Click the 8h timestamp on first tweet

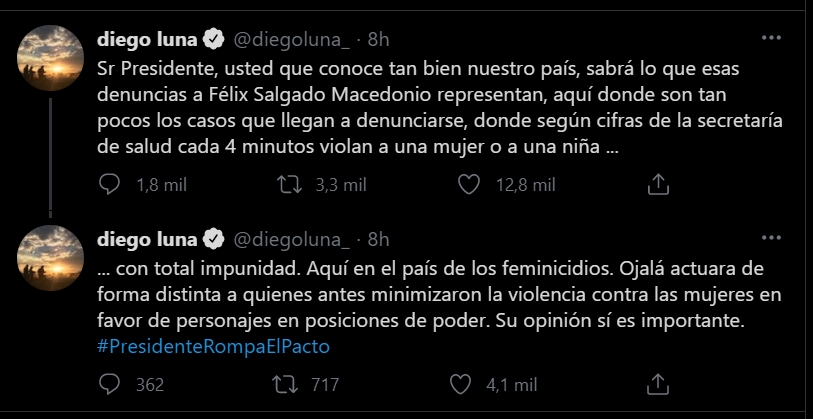[378, 40]
